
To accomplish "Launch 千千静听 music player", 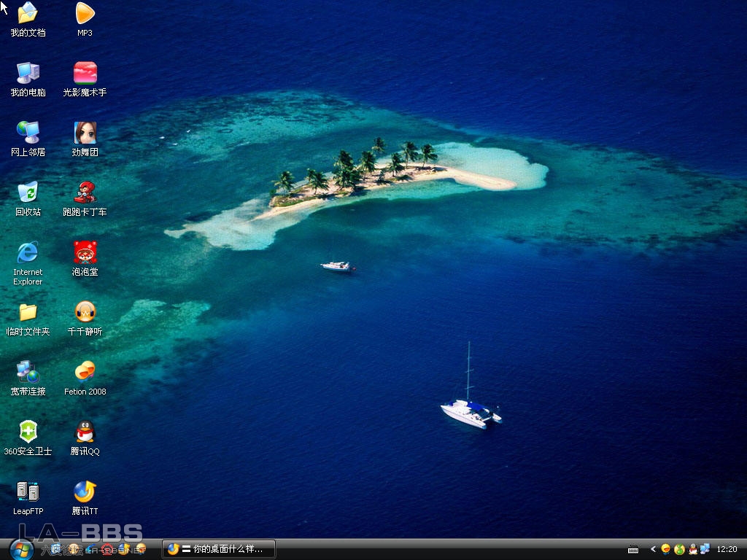I will coord(85,313).
